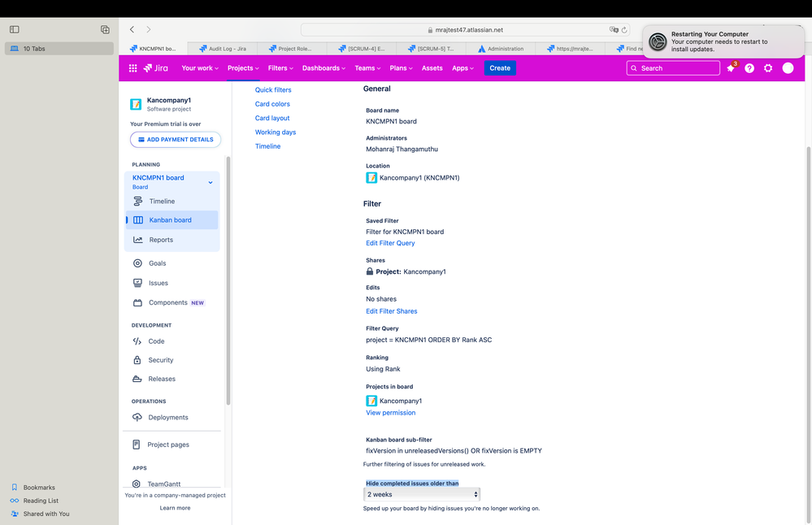The width and height of the screenshot is (812, 525).
Task: Select the Security icon in the sidebar
Action: [138, 359]
